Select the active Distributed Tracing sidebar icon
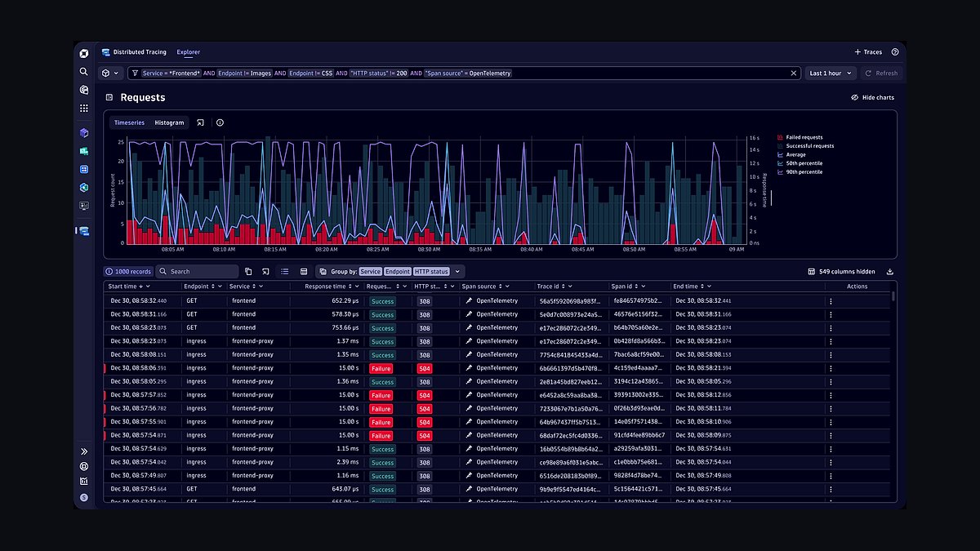Image resolution: width=980 pixels, height=551 pixels. tap(83, 231)
